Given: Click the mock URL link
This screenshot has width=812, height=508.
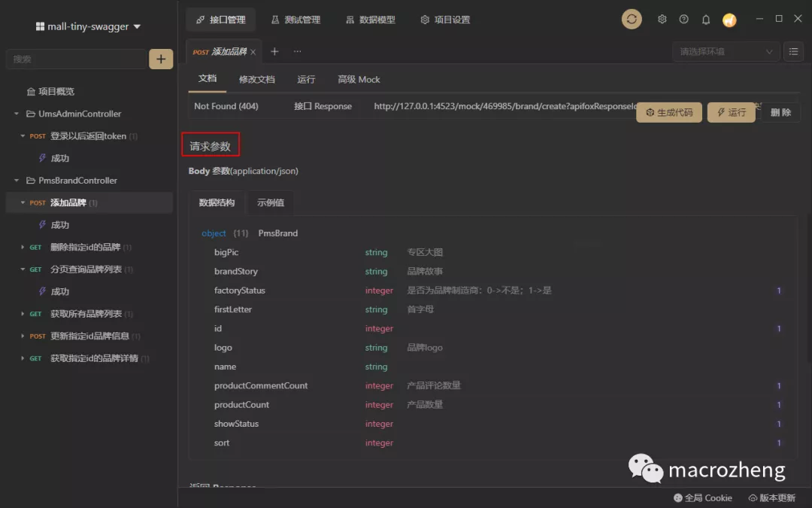Looking at the screenshot, I should (x=505, y=106).
